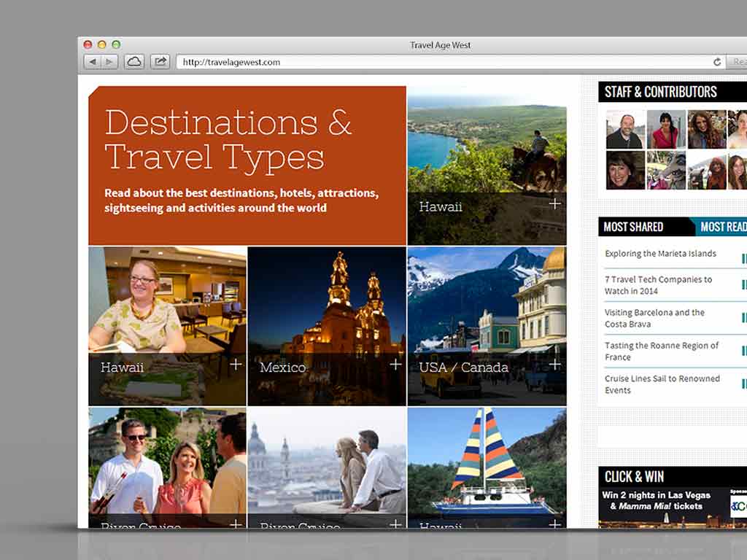Click the Destinations & Travel Types heading
Viewport: 747px width, 560px height.
click(228, 139)
